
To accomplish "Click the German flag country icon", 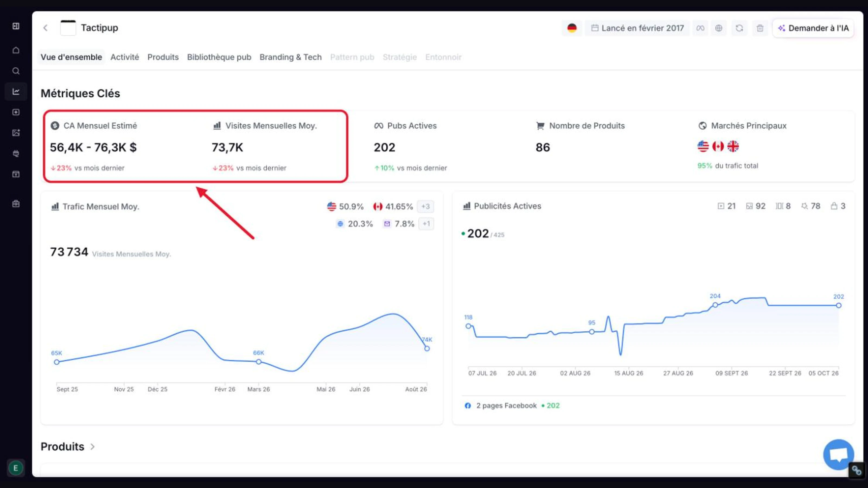I will tap(572, 28).
